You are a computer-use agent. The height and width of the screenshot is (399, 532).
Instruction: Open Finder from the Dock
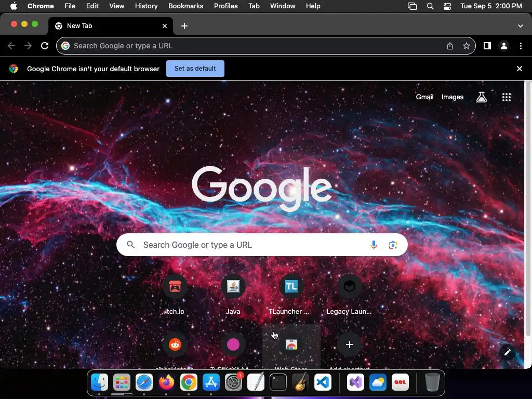(x=99, y=382)
